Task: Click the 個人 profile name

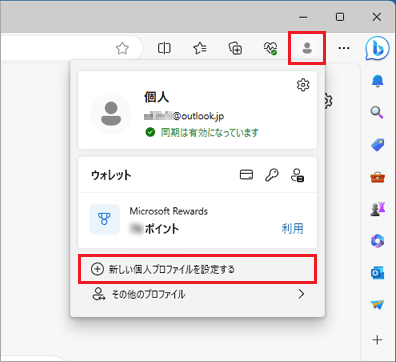Action: (156, 97)
